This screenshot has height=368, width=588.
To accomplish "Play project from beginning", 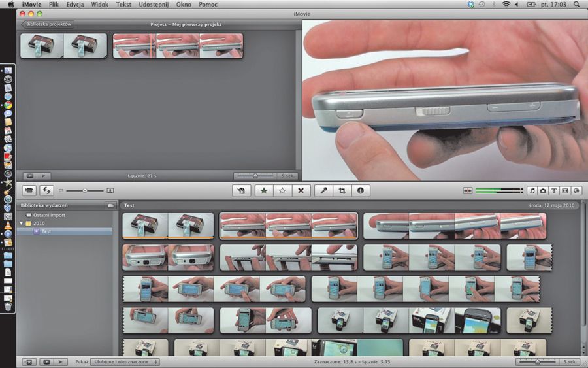I will (44, 176).
